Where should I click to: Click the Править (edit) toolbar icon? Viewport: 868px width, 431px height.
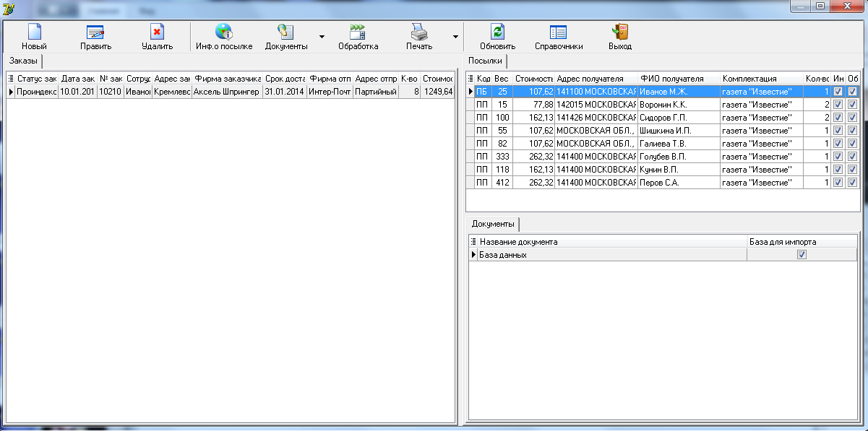tap(95, 32)
